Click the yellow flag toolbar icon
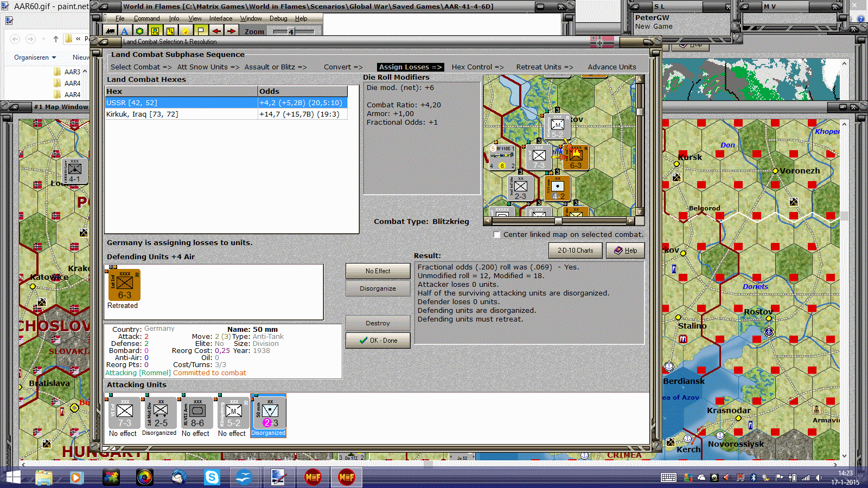This screenshot has width=868, height=488. pyautogui.click(x=201, y=31)
